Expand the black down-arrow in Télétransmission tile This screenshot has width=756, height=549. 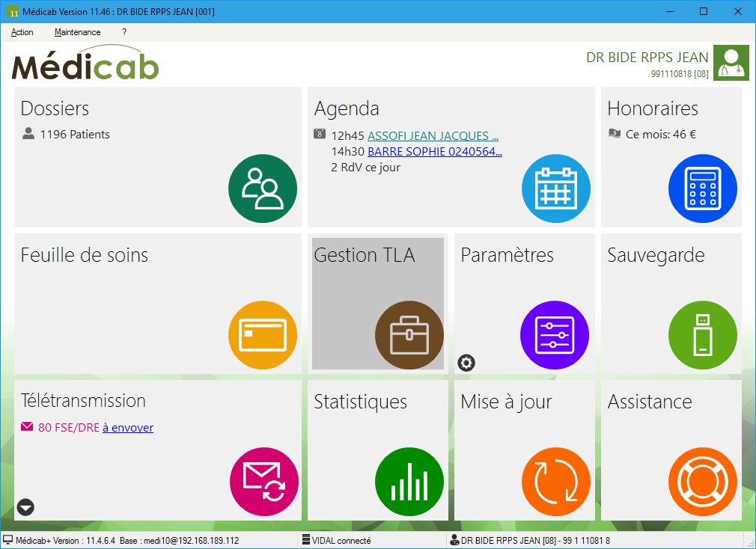click(25, 508)
